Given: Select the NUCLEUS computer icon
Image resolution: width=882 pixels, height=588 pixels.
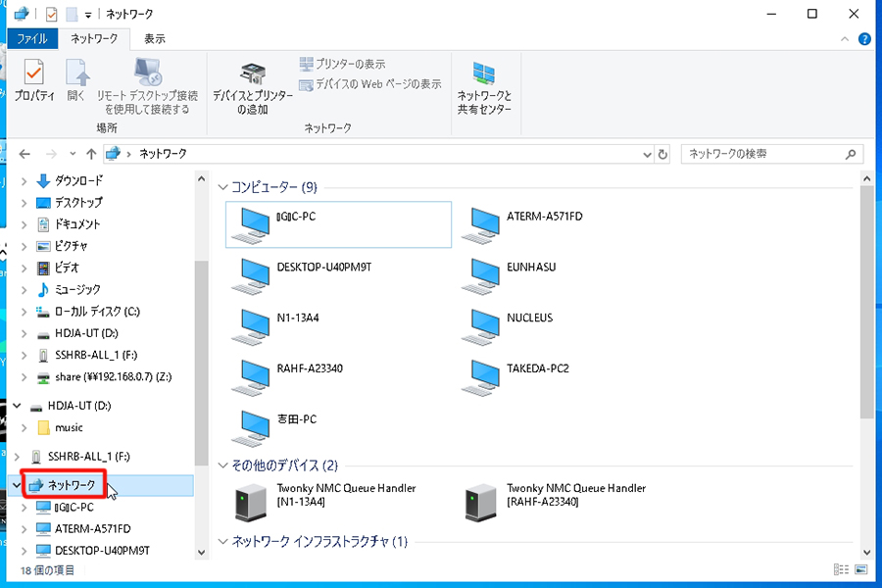Looking at the screenshot, I should coord(486,326).
